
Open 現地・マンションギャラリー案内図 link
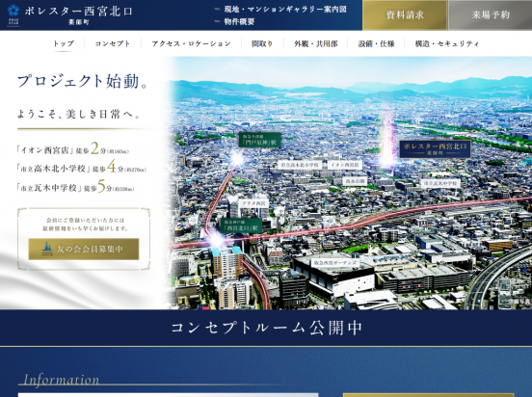[x=285, y=10]
